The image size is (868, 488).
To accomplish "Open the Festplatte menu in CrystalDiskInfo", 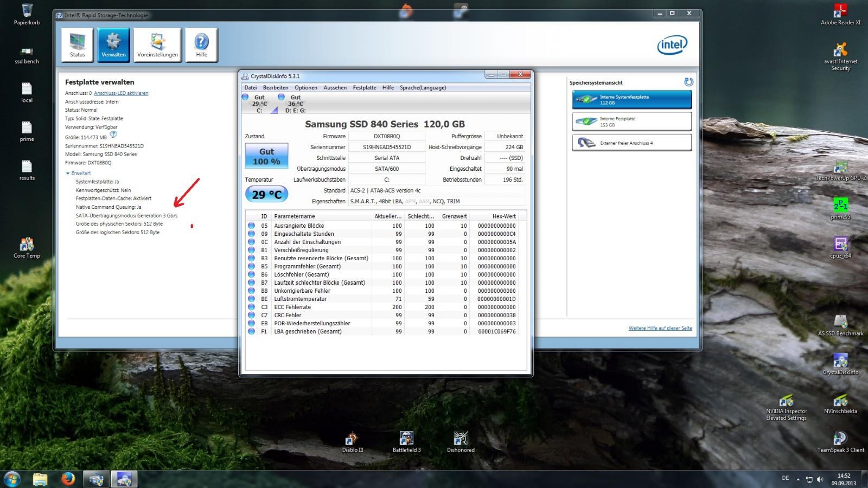I will tap(365, 87).
